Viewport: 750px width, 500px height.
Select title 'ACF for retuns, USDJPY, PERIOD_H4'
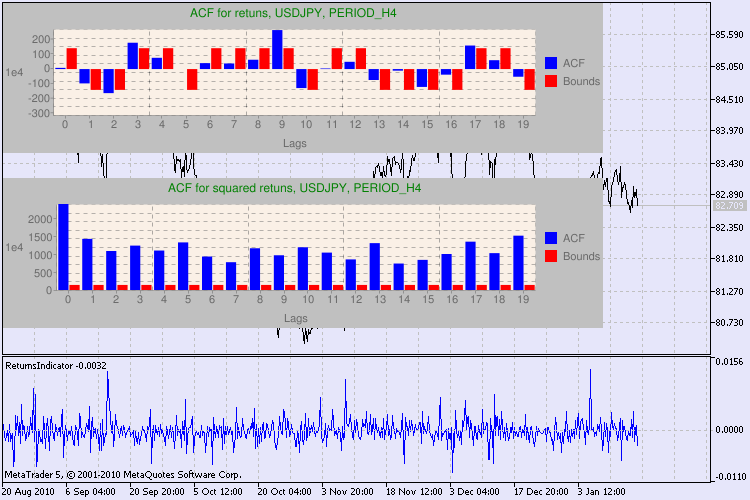point(293,13)
